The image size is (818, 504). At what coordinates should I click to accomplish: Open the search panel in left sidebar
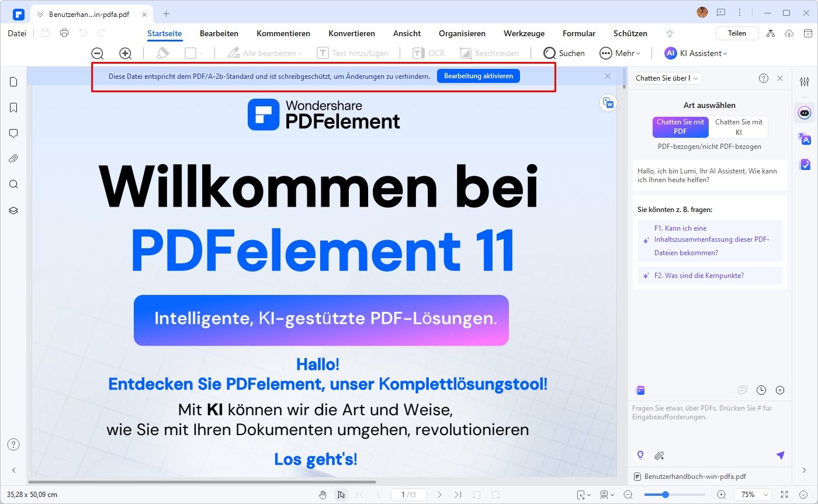[13, 184]
